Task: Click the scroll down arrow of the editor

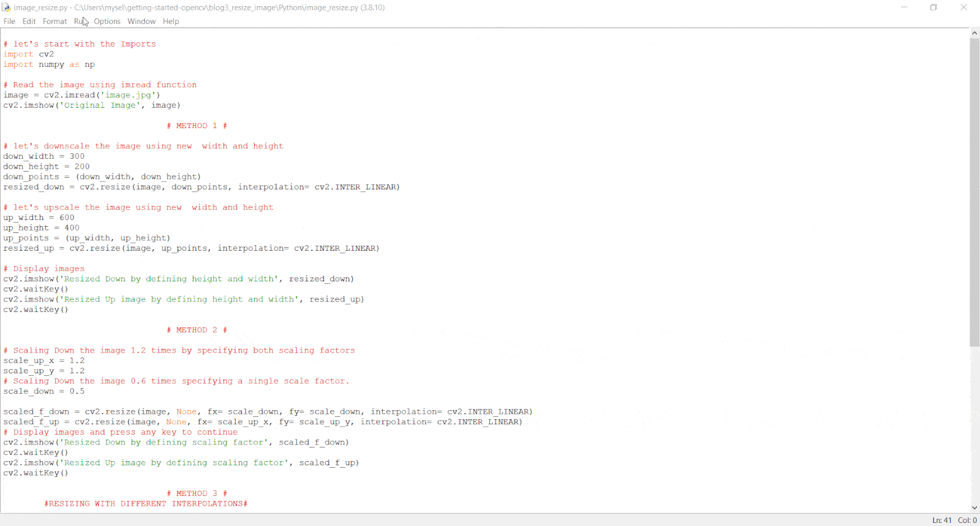Action: [974, 508]
